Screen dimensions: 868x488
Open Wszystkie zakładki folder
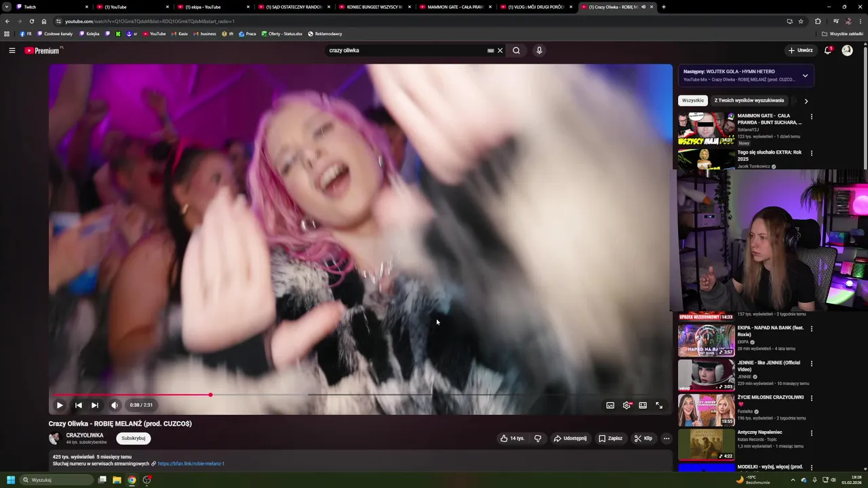click(x=843, y=34)
